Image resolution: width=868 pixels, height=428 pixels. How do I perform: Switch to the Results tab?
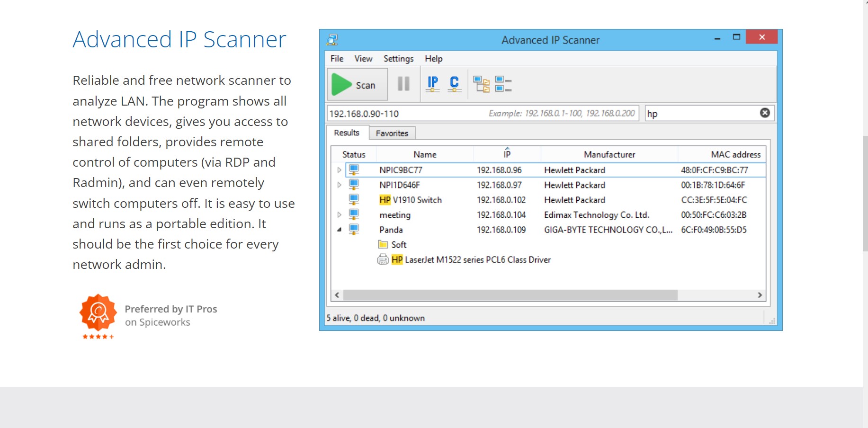pyautogui.click(x=347, y=133)
